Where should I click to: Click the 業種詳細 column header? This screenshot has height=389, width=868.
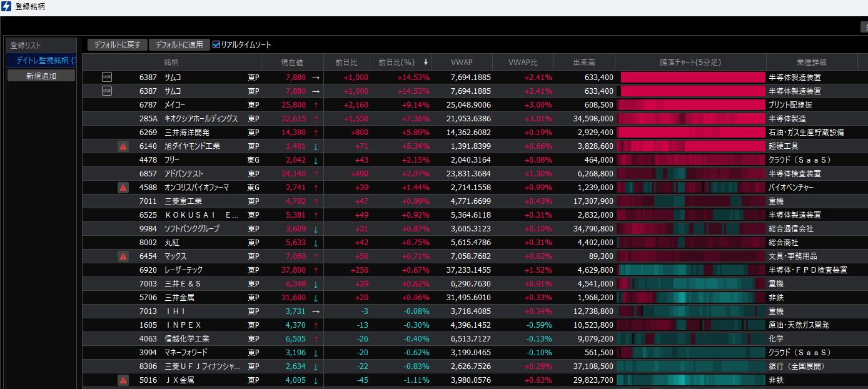click(811, 62)
